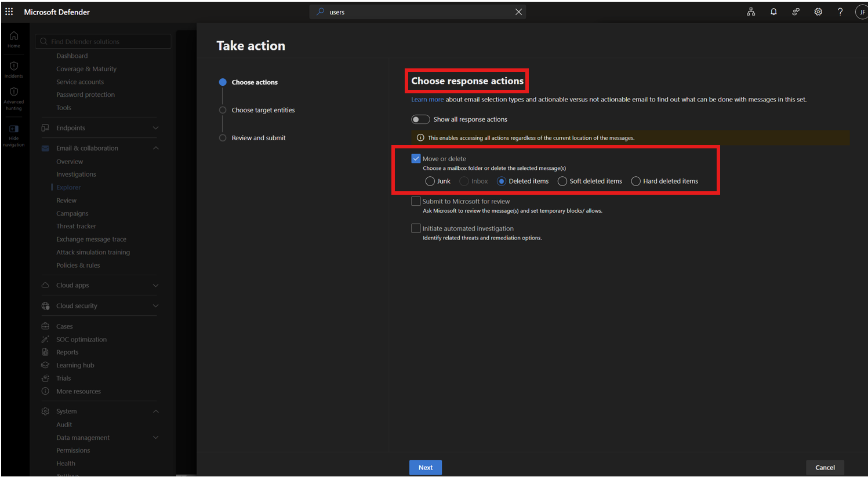Open Overview under Email & collaboration

tap(70, 162)
